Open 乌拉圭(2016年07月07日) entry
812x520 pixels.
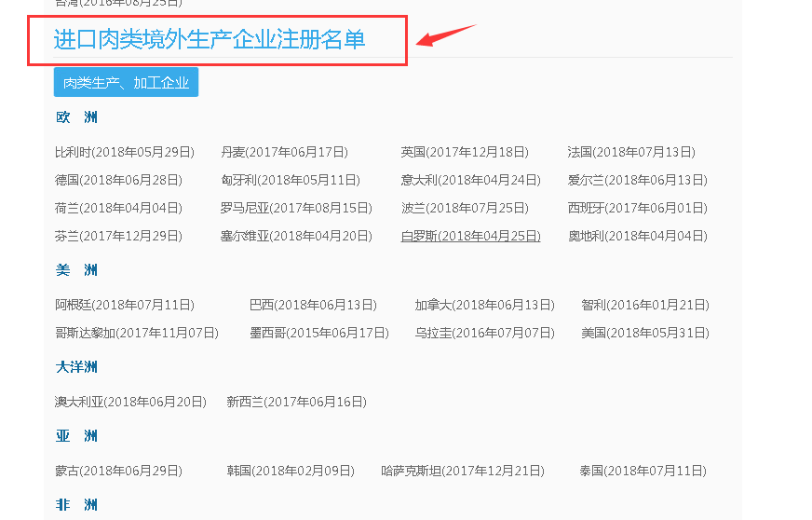(485, 333)
